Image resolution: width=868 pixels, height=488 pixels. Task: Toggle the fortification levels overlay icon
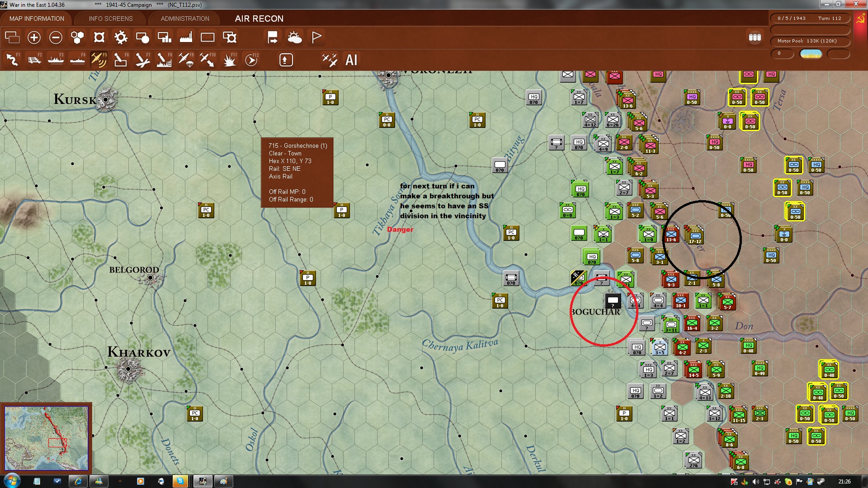coord(99,38)
